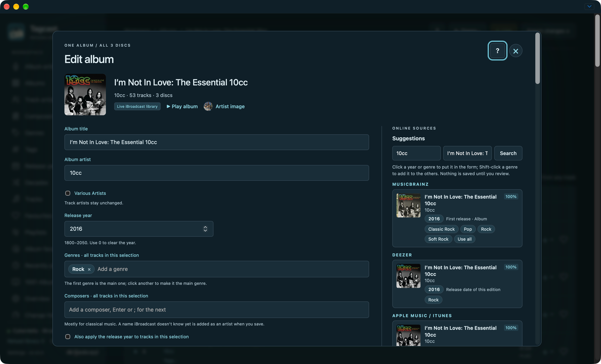Image resolution: width=601 pixels, height=364 pixels.
Task: Click the album cover artwork
Action: pos(85,94)
